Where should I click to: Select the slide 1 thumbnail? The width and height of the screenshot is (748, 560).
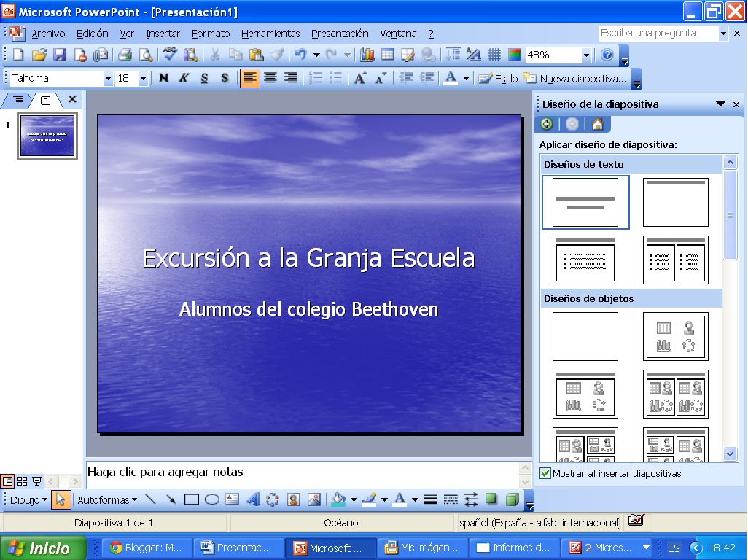[47, 136]
